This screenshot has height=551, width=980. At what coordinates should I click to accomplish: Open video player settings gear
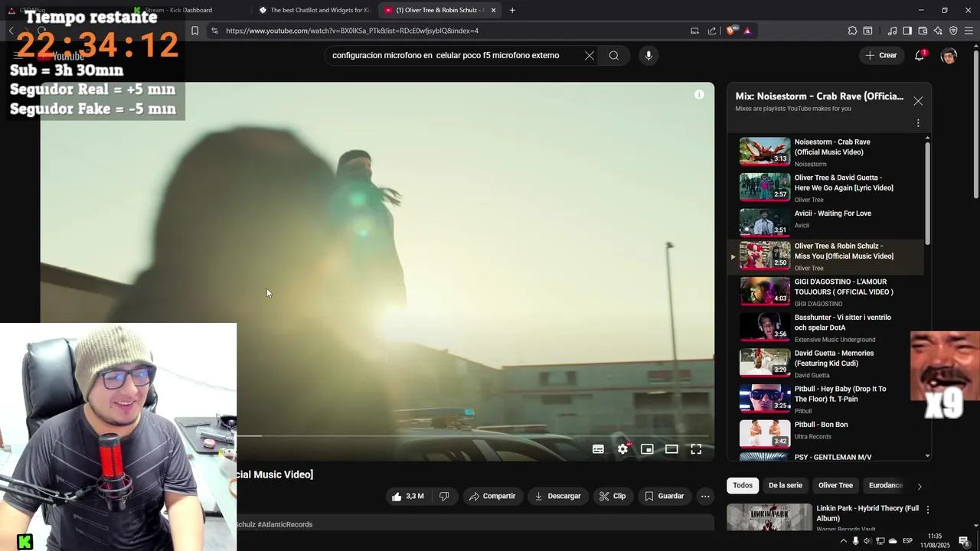622,449
